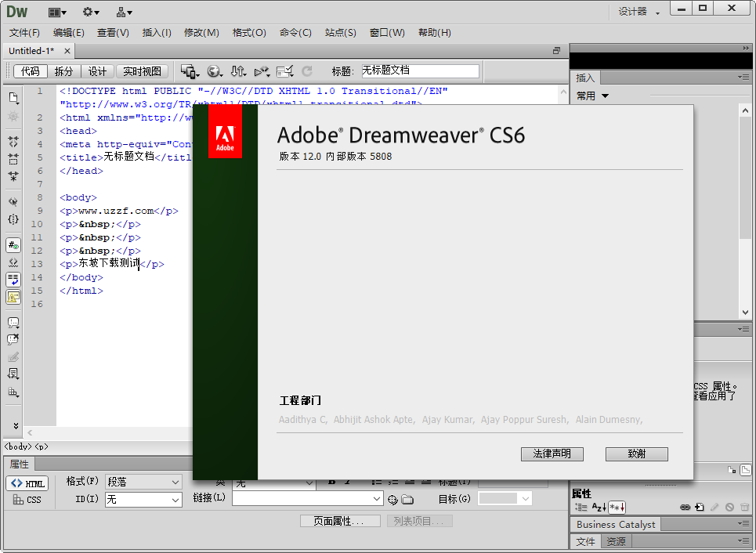Switch to 拆分 view
This screenshot has height=553, width=756.
63,71
